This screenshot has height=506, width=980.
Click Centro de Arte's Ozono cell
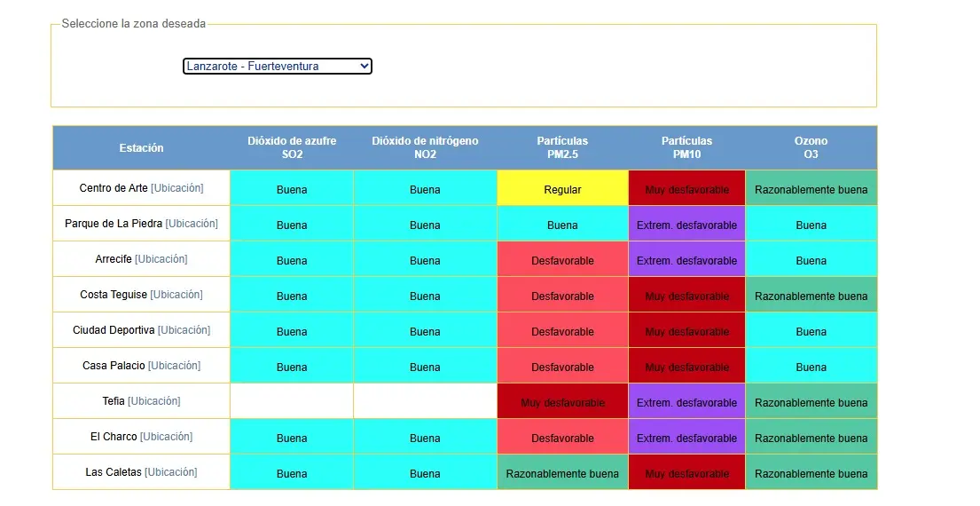pos(811,189)
